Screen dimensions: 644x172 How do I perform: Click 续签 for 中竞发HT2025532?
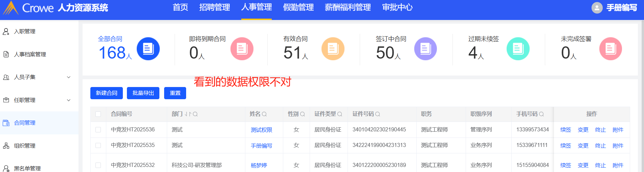(x=565, y=165)
